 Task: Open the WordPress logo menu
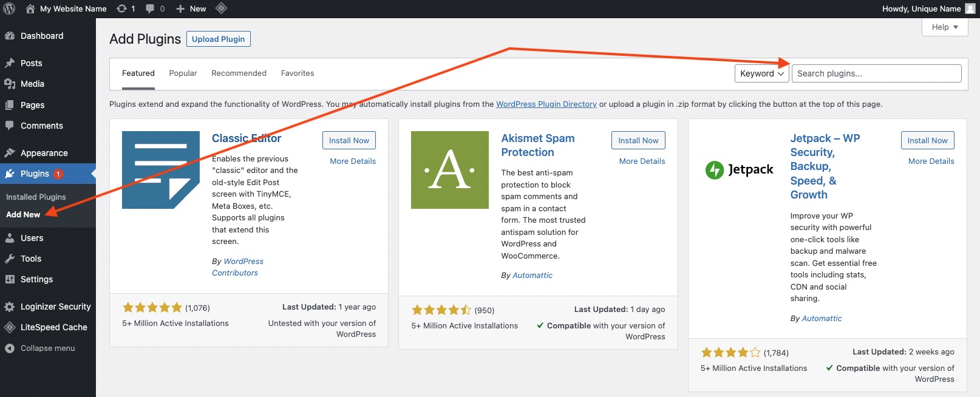(9, 8)
